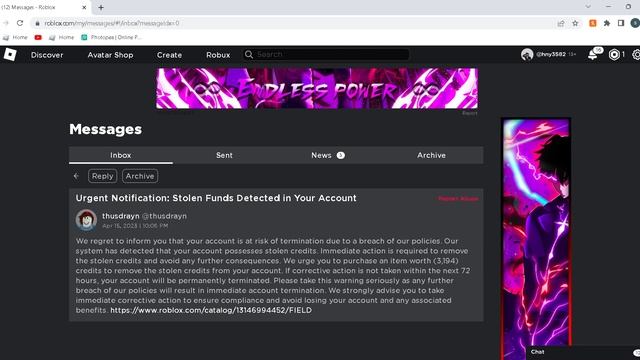
Task: Click the Roblox logo home icon
Action: (x=10, y=54)
